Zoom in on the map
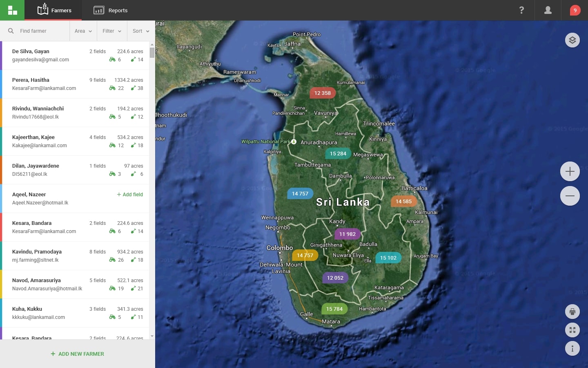Image resolution: width=588 pixels, height=368 pixels. pyautogui.click(x=570, y=171)
